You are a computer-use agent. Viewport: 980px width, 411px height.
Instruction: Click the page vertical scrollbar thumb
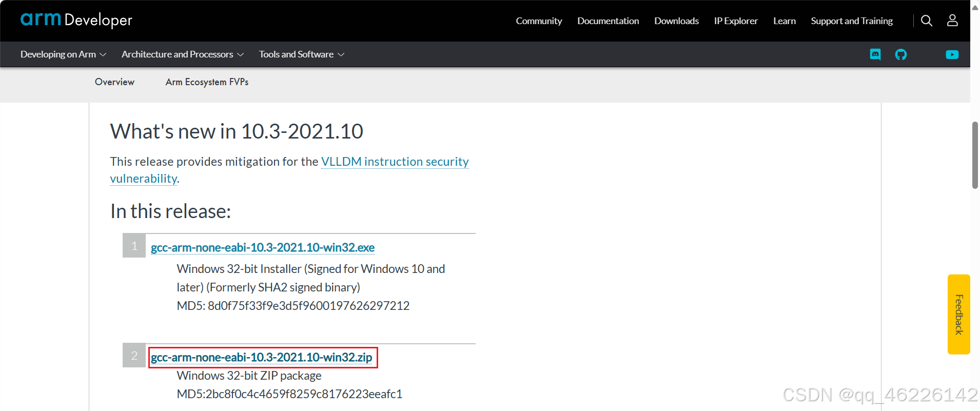pos(975,155)
